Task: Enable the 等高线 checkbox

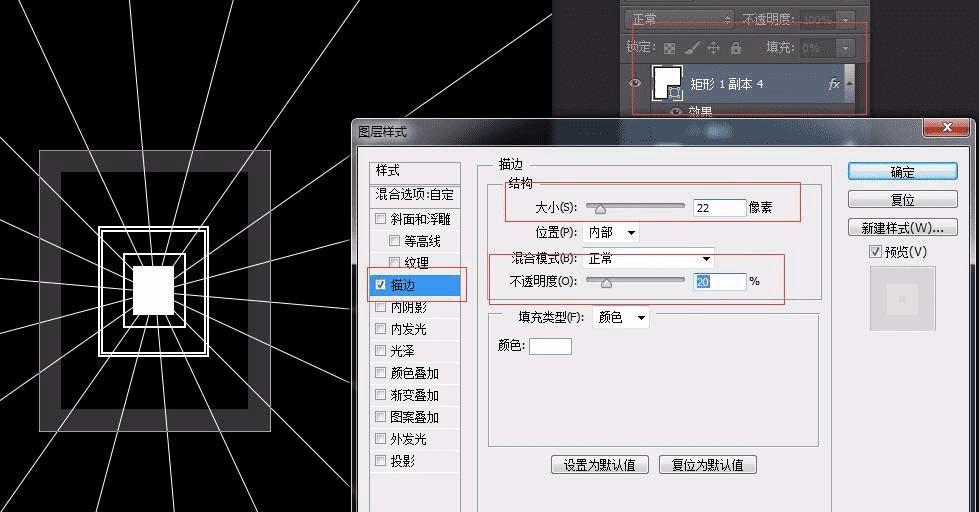Action: (394, 240)
